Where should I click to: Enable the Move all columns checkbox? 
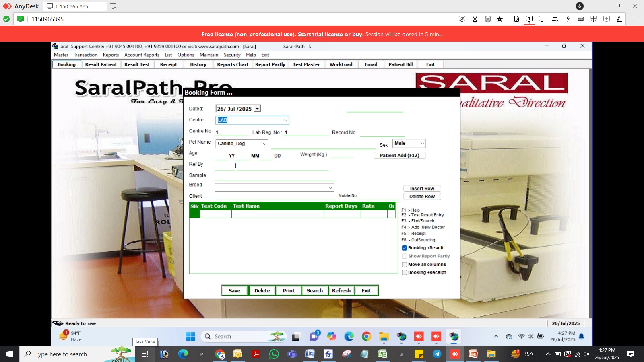[405, 265]
